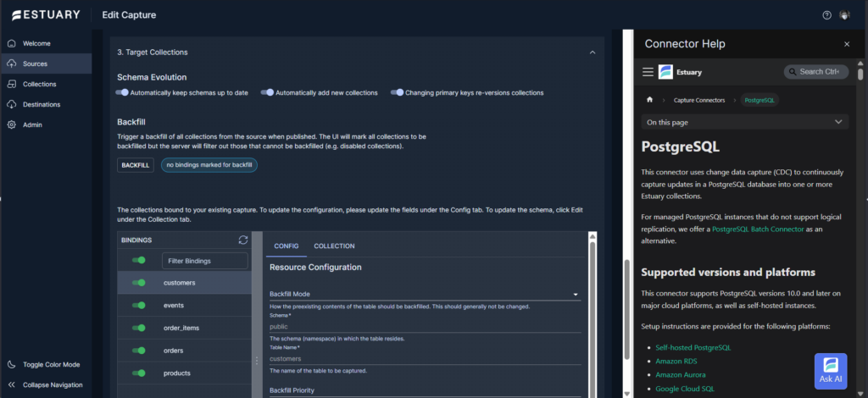Toggle all bindings switch beside filter
This screenshot has height=398, width=868.
point(139,260)
